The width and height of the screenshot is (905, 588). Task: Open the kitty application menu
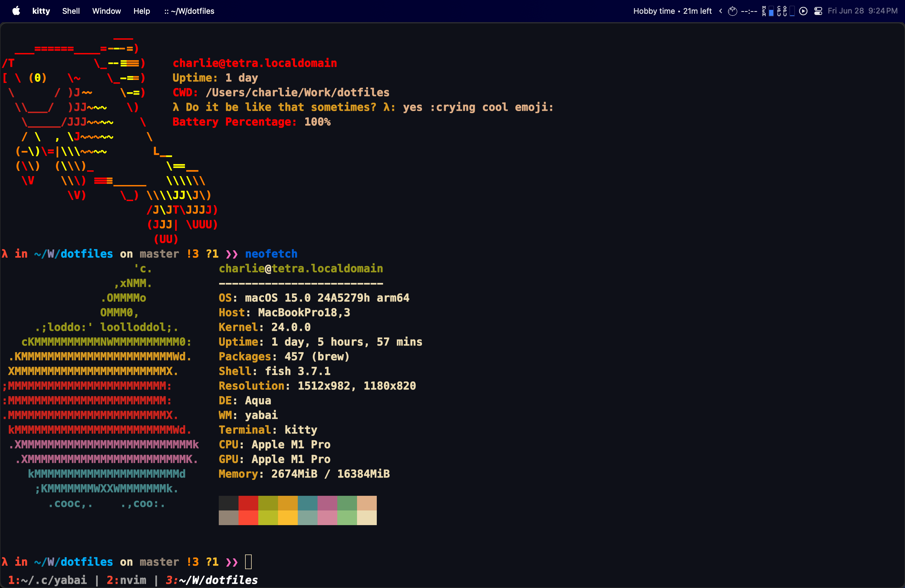point(41,11)
